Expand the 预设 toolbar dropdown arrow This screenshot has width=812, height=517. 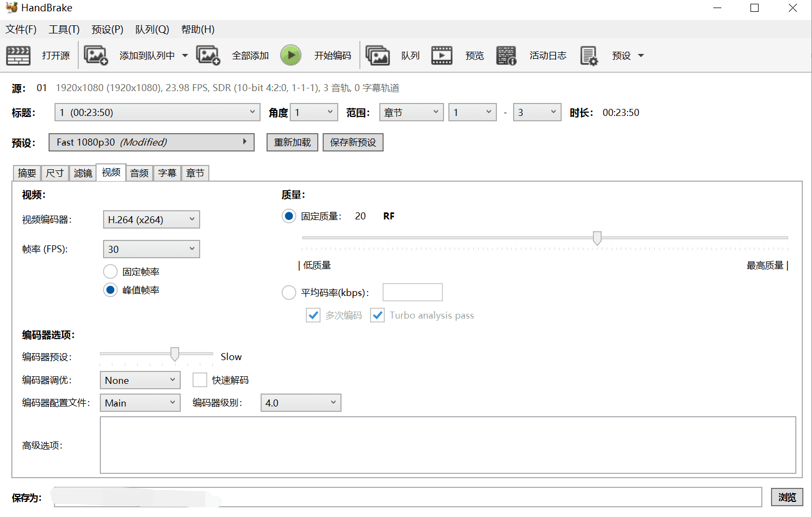click(x=641, y=56)
